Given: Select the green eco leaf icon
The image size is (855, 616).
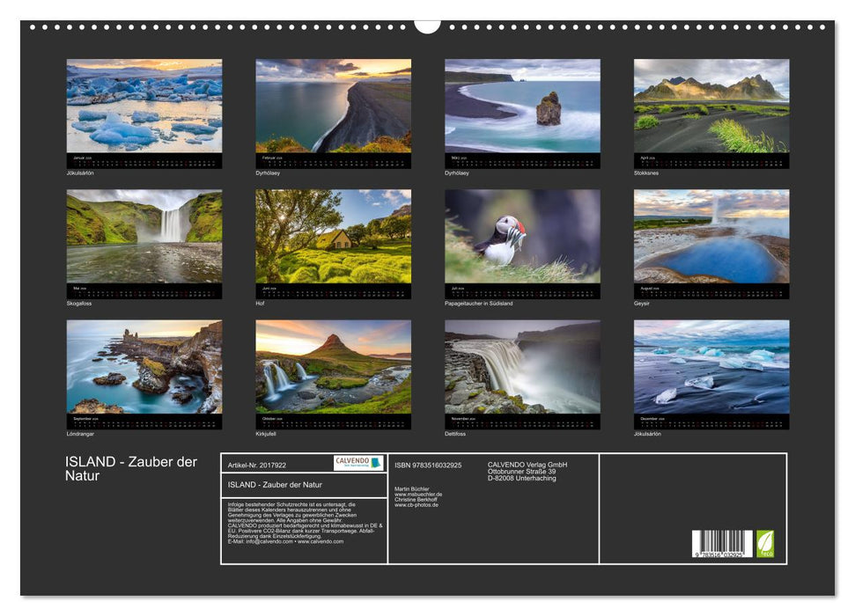Looking at the screenshot, I should [765, 543].
